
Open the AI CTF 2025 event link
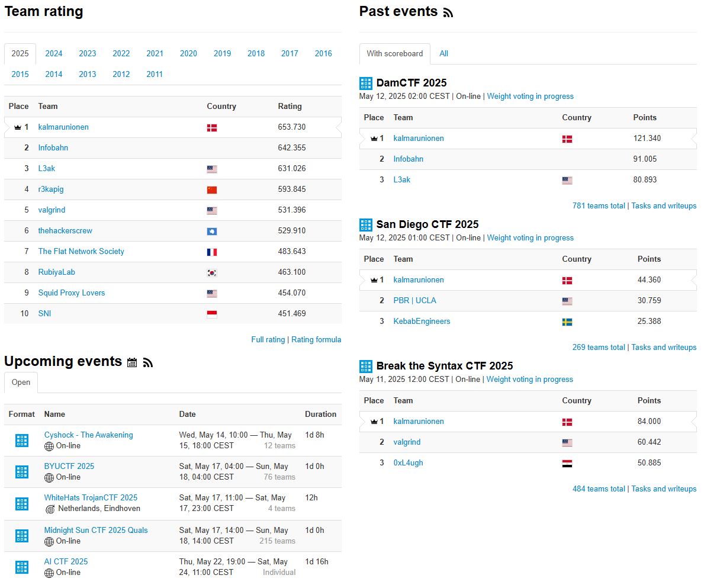(66, 561)
